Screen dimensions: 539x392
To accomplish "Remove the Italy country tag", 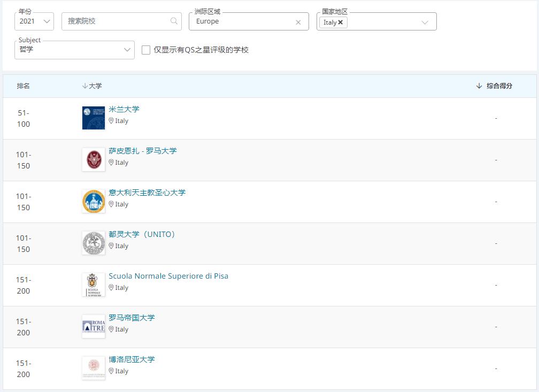I will pyautogui.click(x=340, y=22).
